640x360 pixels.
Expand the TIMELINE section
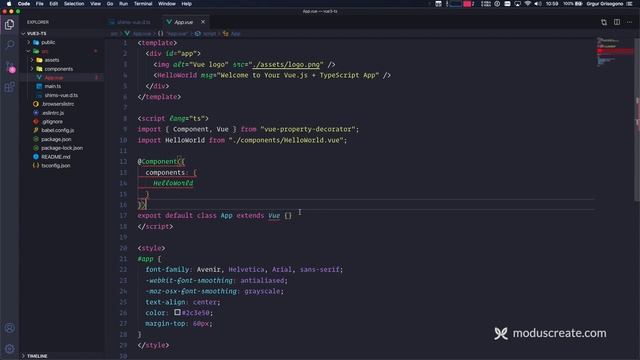[62, 356]
